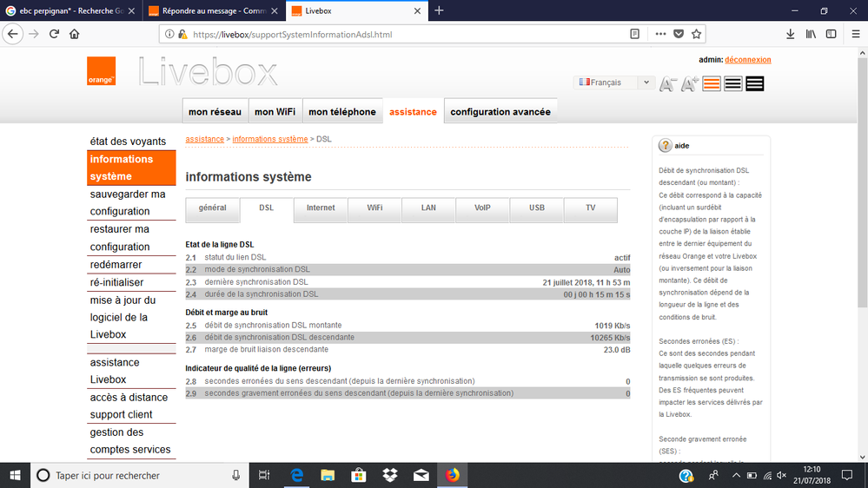Select the LAN system info tab
The image size is (868, 488).
pos(428,209)
